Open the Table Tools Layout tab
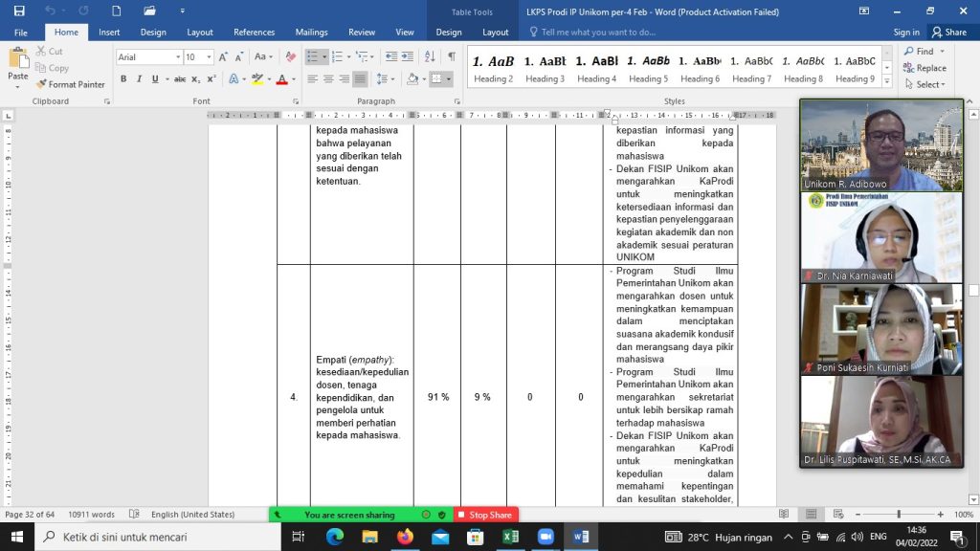 point(495,32)
